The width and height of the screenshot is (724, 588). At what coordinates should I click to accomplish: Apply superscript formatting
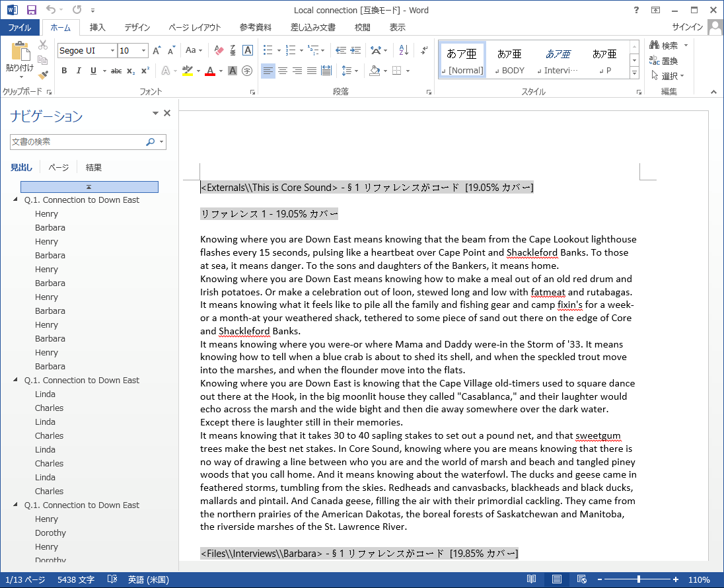(x=145, y=71)
